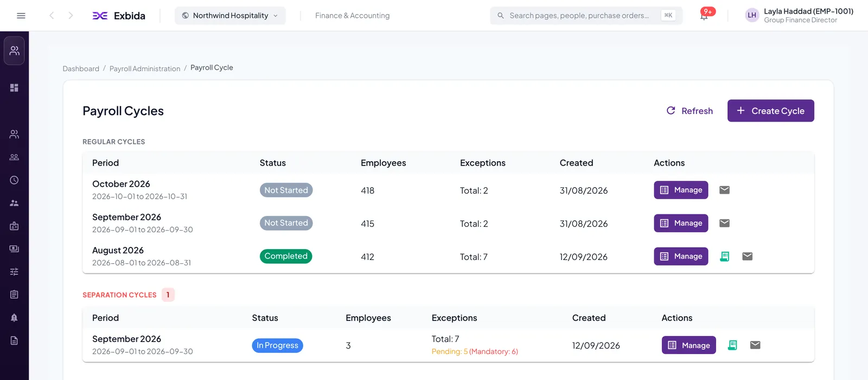Refresh the payroll cycles list

tap(690, 111)
